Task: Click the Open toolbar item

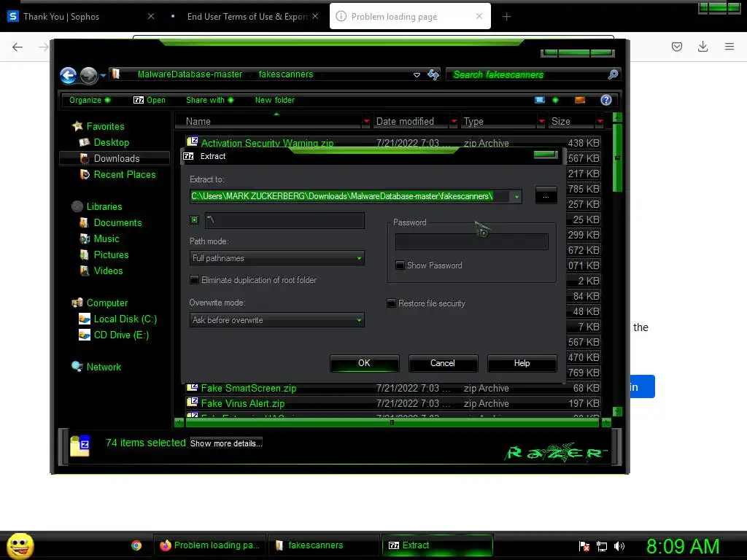Action: 150,100
